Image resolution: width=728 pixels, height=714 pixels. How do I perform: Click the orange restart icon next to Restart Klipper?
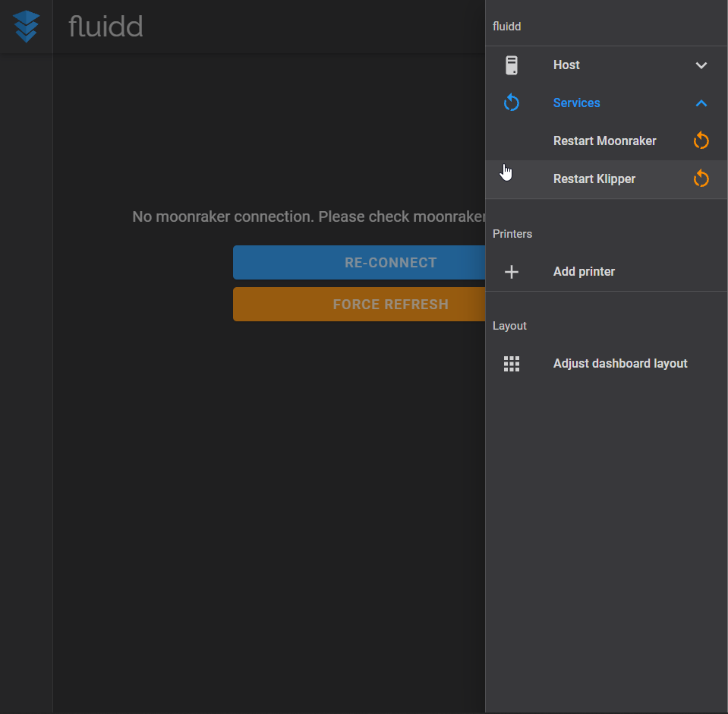pos(701,178)
